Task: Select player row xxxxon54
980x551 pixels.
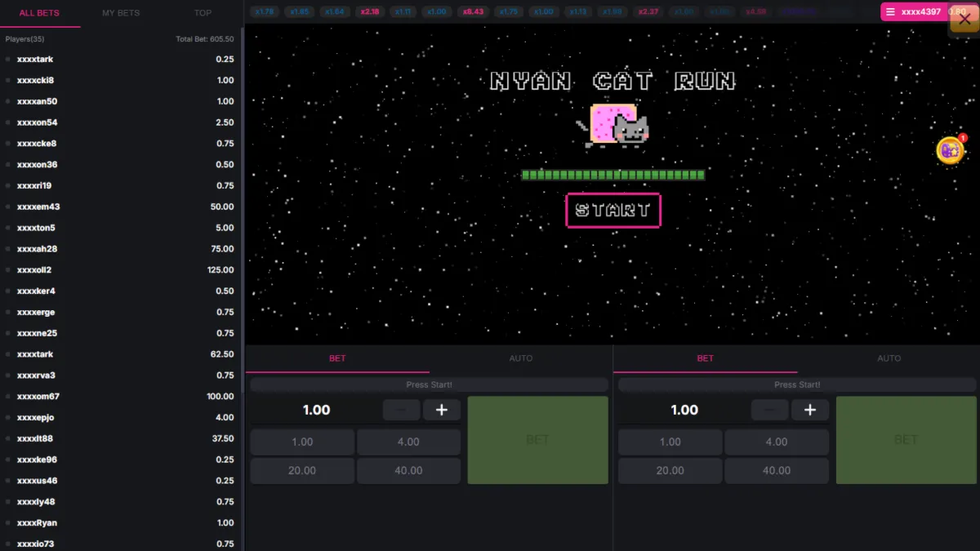Action: coord(120,122)
